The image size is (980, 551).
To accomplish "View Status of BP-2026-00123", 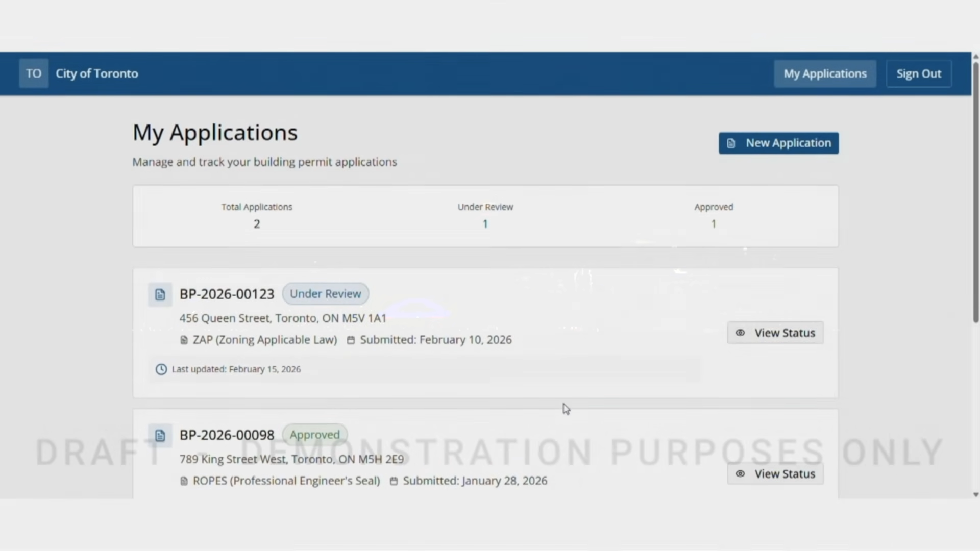I will [775, 333].
